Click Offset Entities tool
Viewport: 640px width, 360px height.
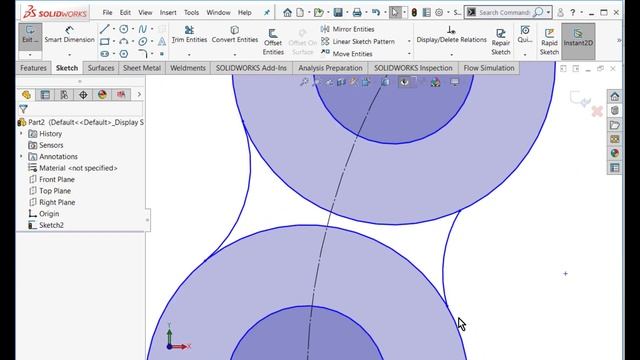click(273, 42)
